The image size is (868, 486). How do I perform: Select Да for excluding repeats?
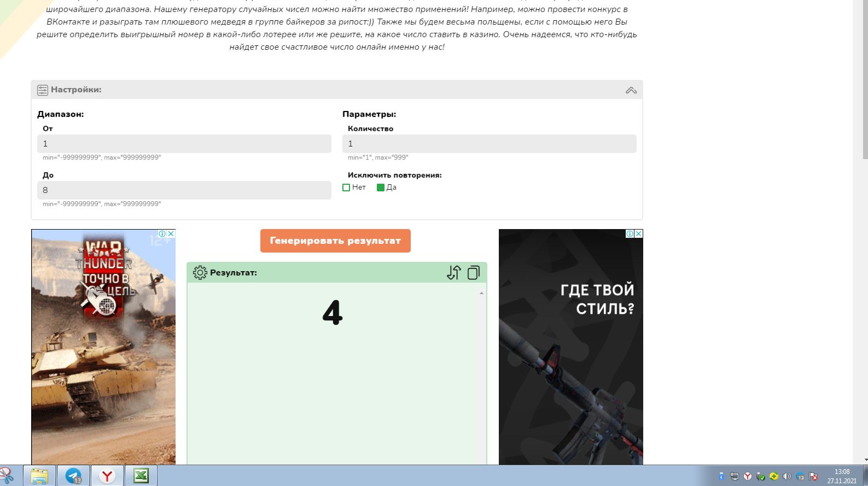381,188
